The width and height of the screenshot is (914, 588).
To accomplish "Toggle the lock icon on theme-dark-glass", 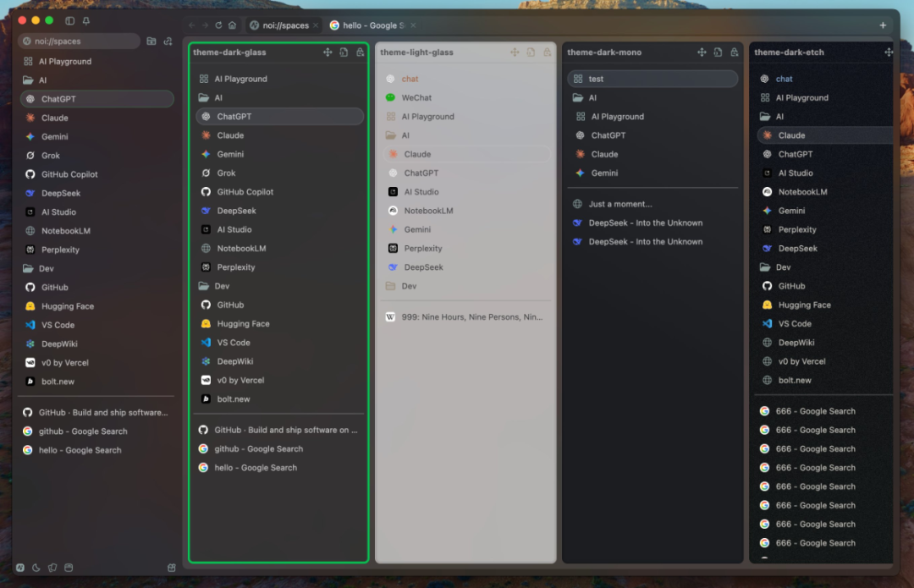I will click(x=361, y=52).
